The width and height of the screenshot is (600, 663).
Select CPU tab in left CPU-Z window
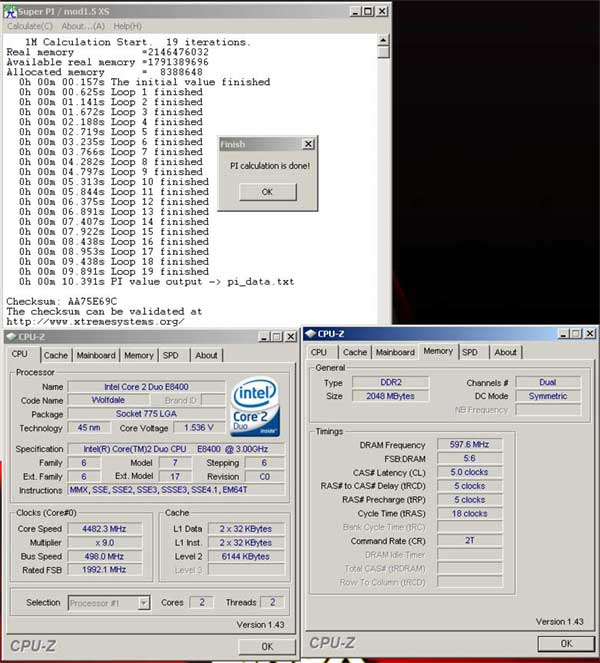[20, 354]
